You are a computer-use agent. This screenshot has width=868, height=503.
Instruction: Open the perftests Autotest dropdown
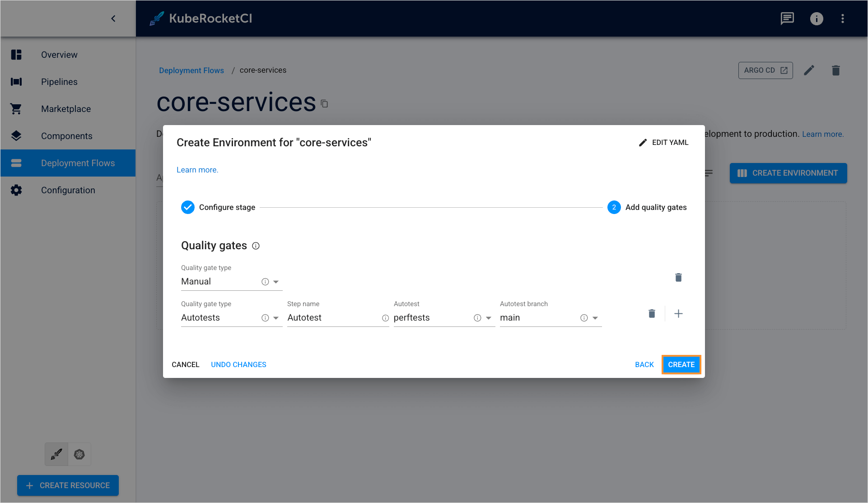click(489, 318)
